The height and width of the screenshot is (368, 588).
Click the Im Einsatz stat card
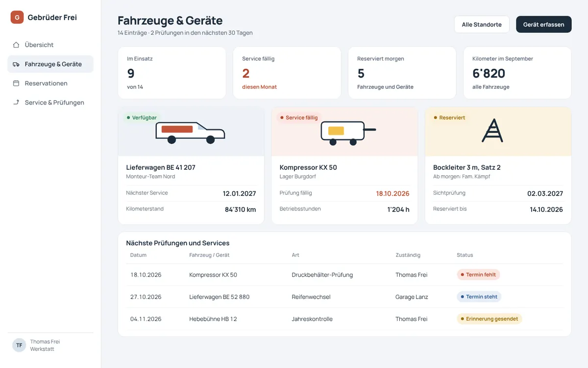[172, 73]
